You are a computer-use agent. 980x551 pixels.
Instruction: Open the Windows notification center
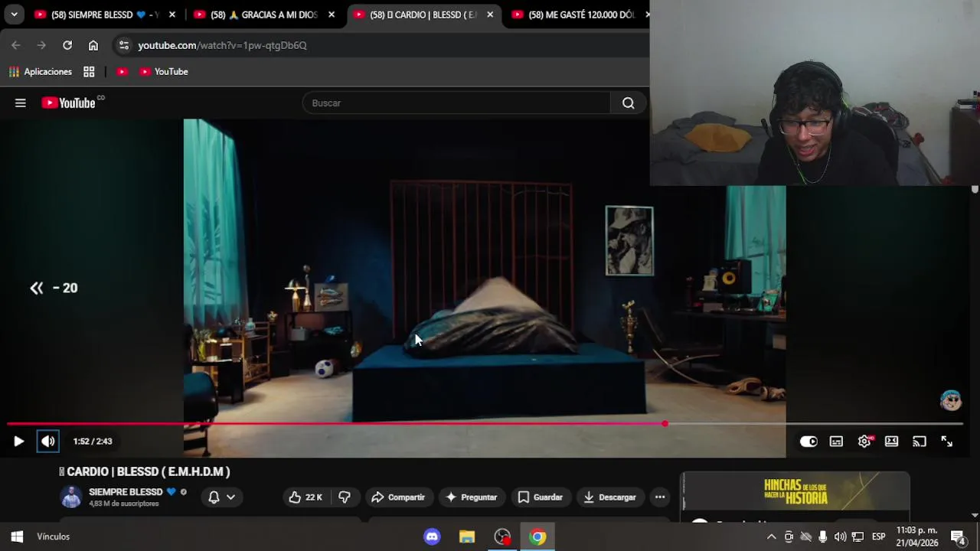click(x=958, y=536)
